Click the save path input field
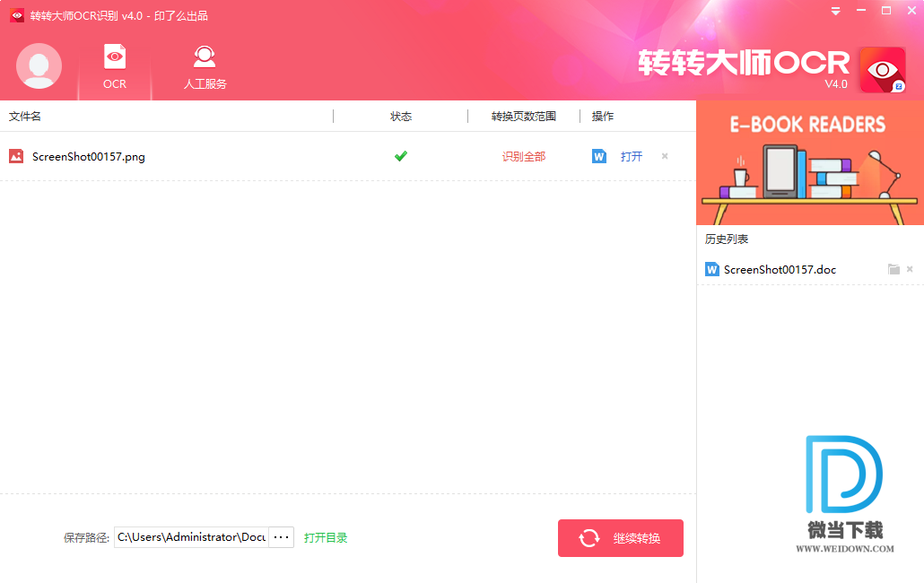This screenshot has height=583, width=924. (x=191, y=537)
